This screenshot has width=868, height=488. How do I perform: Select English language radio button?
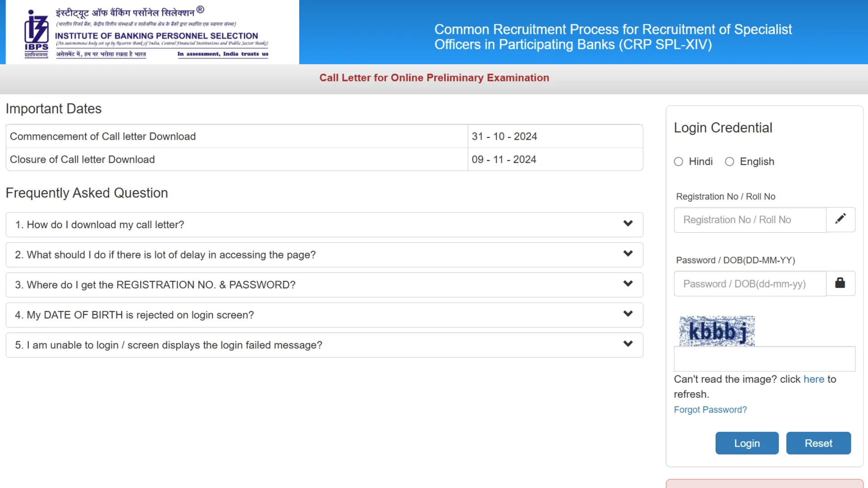pos(730,161)
